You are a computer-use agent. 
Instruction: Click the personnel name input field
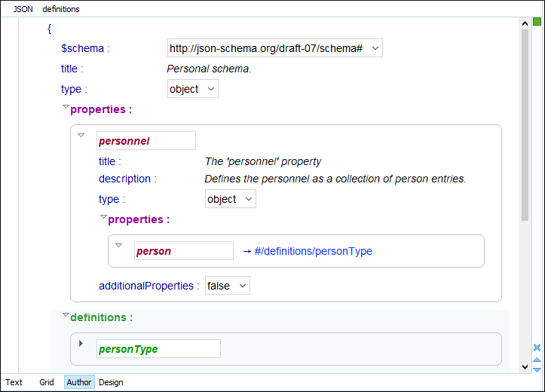pos(146,141)
